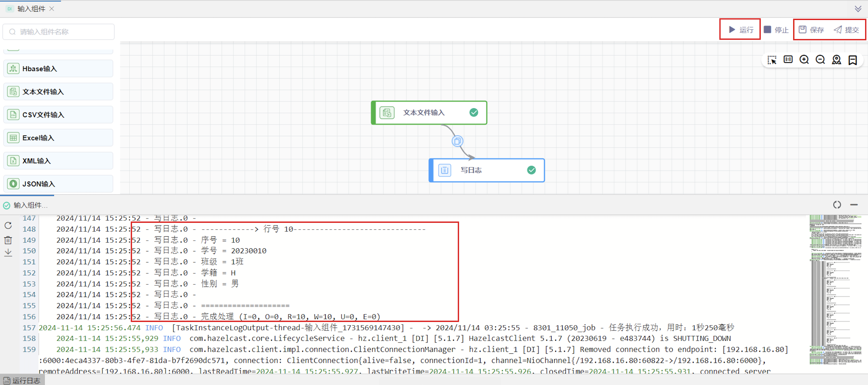Click the trash icon to clear log
Viewport: 868px width, 385px height.
point(8,240)
